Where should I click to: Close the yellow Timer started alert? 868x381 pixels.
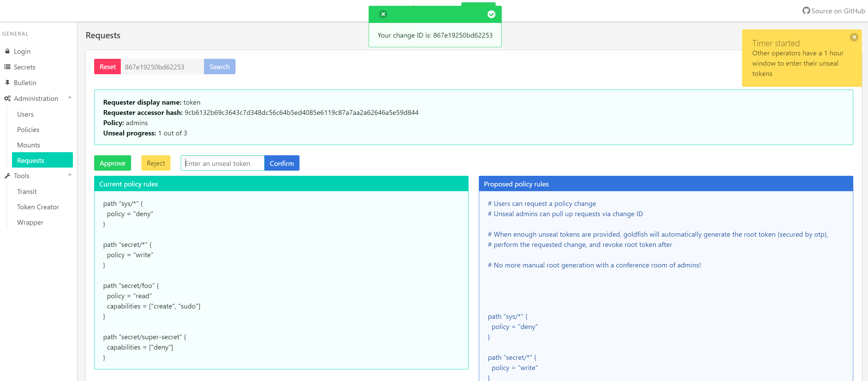click(854, 37)
